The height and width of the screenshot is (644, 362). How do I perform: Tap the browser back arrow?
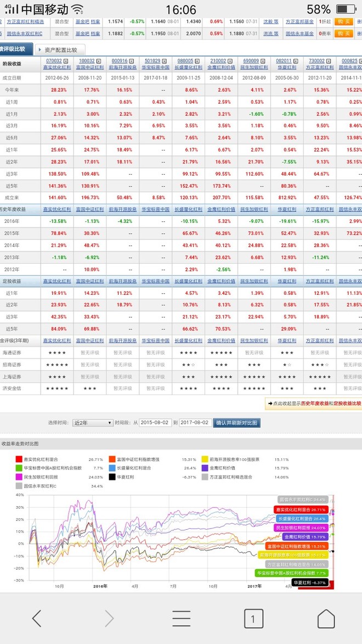(x=37, y=619)
